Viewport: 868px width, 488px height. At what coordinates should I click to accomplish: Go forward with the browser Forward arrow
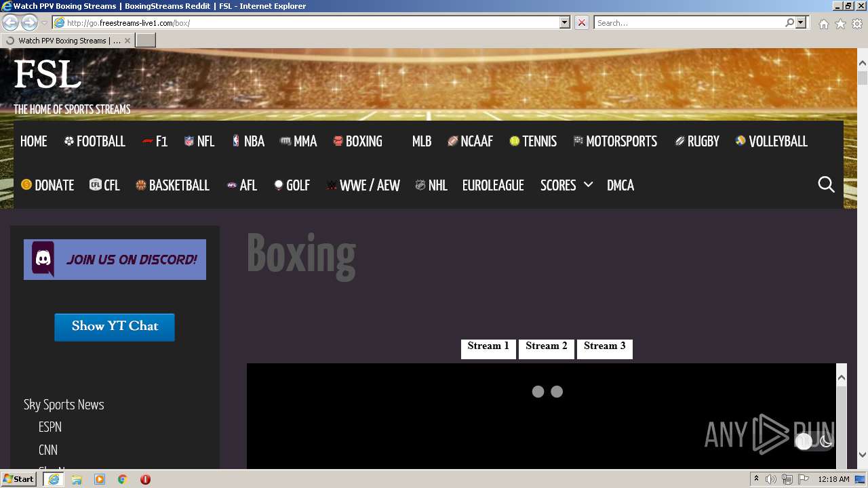tap(29, 22)
